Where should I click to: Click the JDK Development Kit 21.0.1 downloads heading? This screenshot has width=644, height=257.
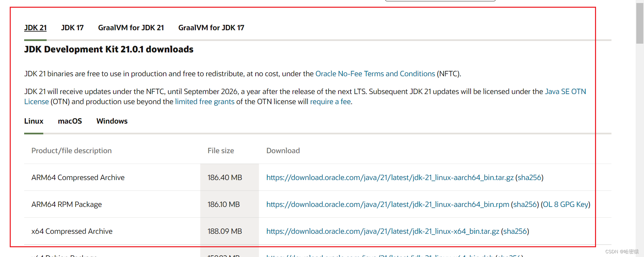109,49
